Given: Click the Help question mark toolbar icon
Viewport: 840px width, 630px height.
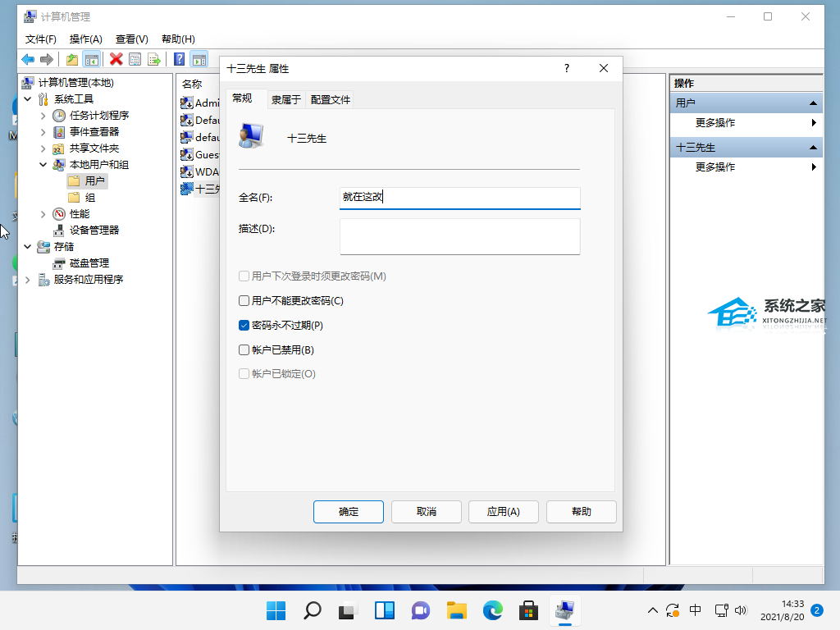Looking at the screenshot, I should coord(179,59).
